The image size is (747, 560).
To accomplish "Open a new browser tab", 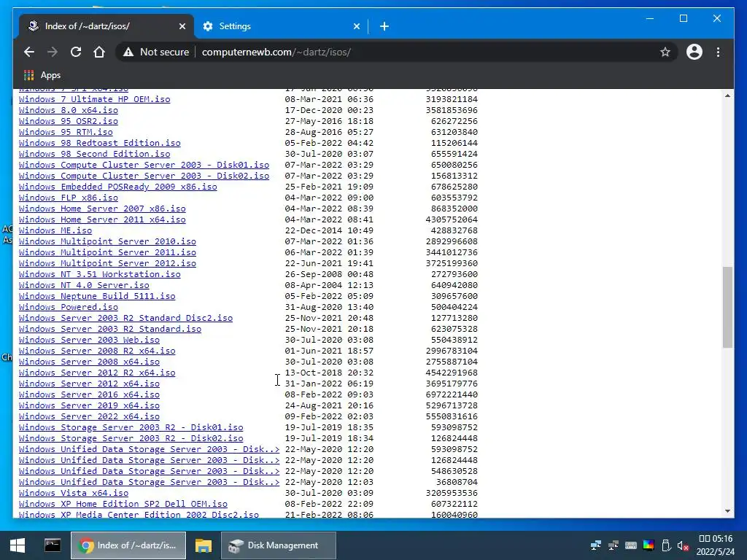I will (384, 26).
